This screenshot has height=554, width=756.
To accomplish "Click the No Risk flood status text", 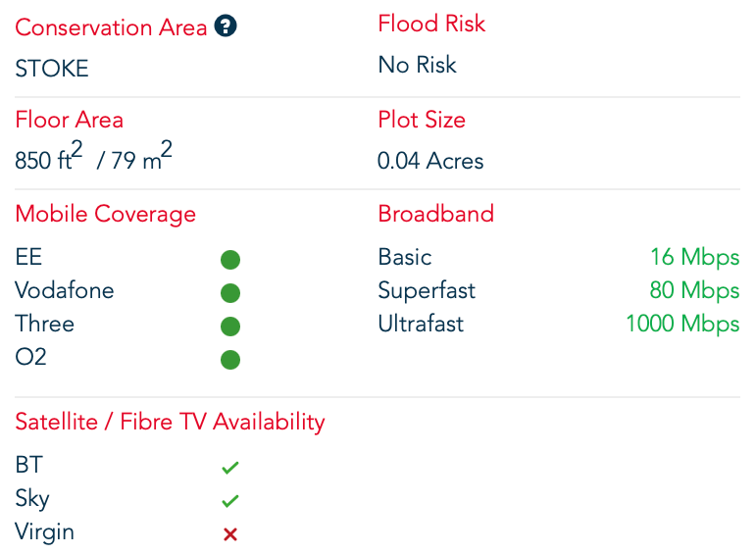I will [x=417, y=65].
